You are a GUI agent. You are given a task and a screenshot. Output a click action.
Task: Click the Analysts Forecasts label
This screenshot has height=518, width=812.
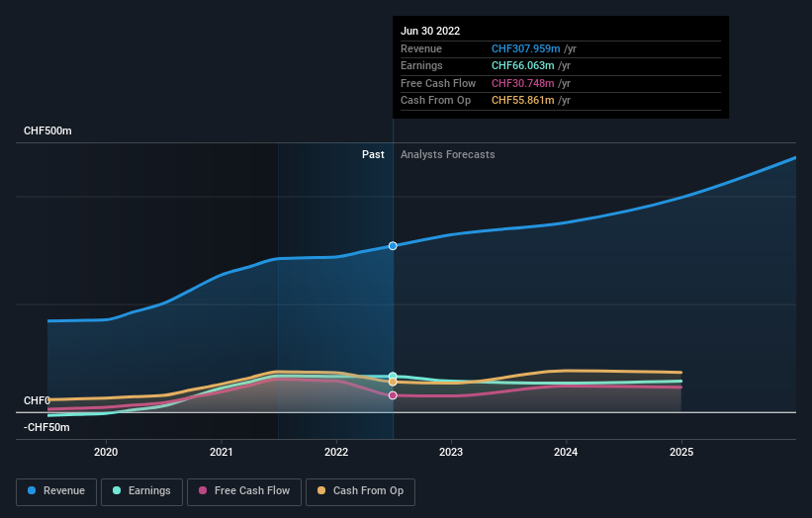pyautogui.click(x=447, y=154)
